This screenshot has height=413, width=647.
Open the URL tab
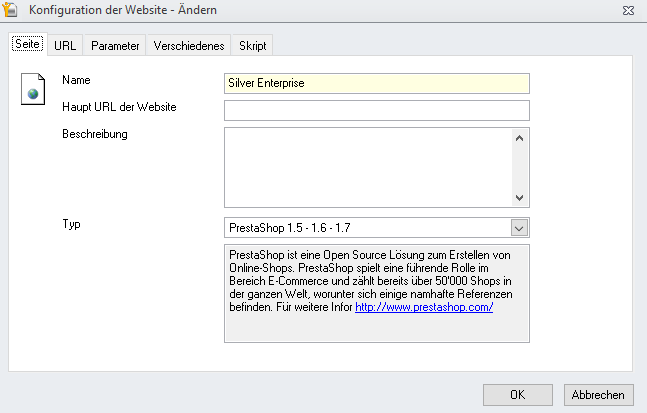(65, 45)
